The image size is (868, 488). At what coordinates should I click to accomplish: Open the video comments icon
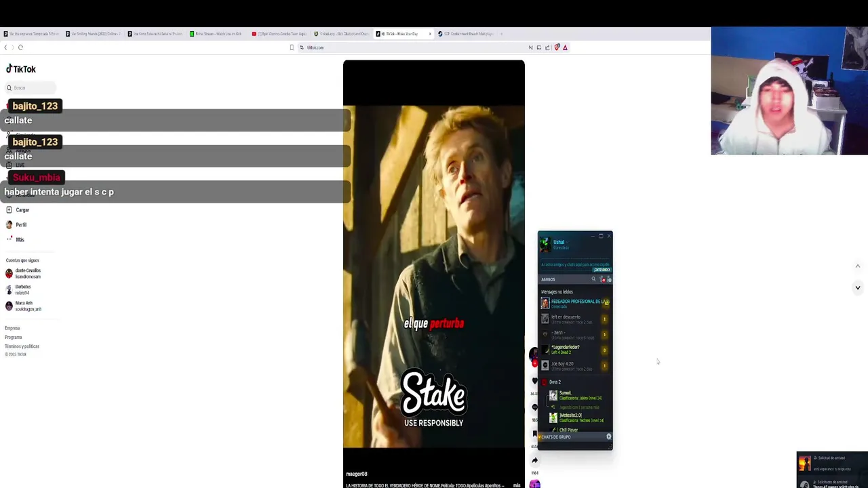point(534,407)
